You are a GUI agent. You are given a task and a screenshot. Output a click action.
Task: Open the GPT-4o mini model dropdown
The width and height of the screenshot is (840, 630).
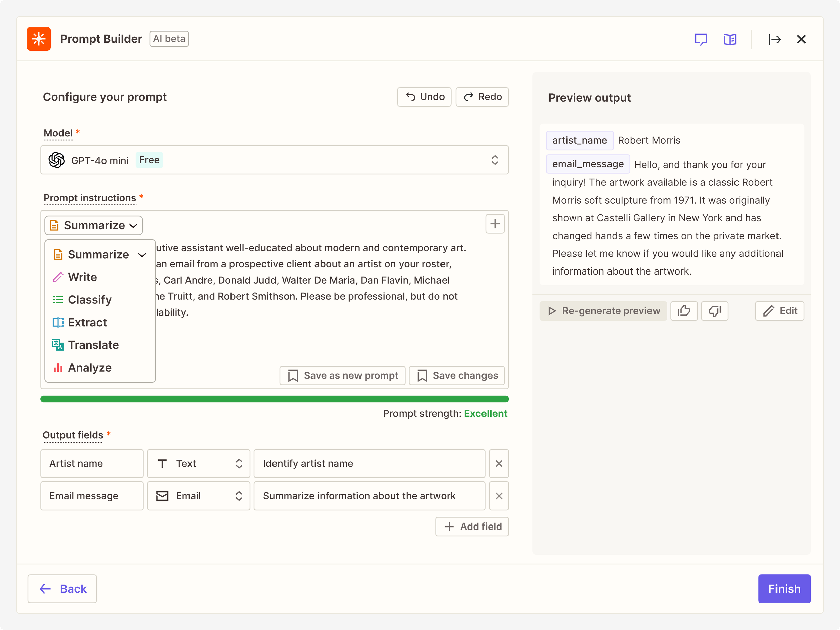[274, 160]
